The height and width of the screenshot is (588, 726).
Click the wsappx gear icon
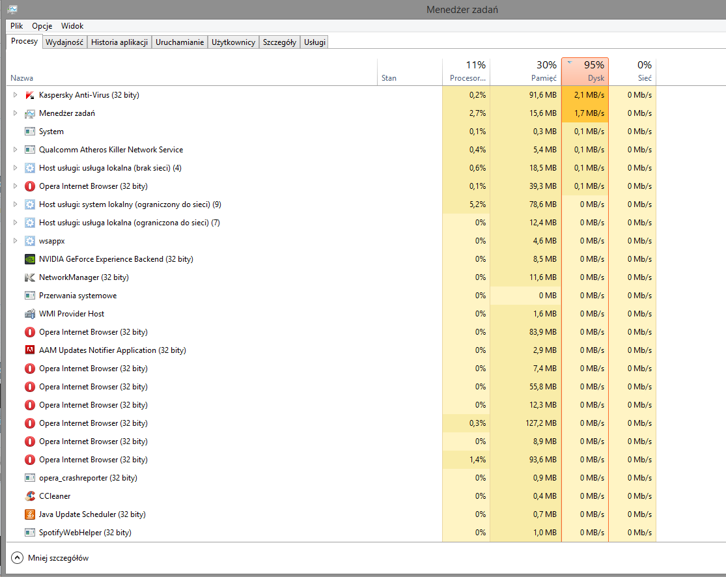point(30,241)
